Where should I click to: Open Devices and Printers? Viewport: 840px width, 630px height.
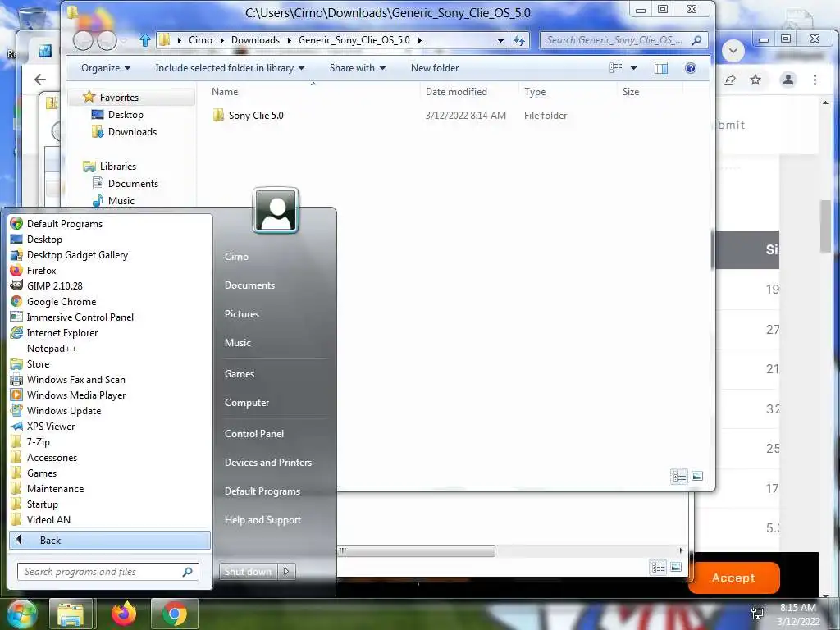pyautogui.click(x=268, y=463)
